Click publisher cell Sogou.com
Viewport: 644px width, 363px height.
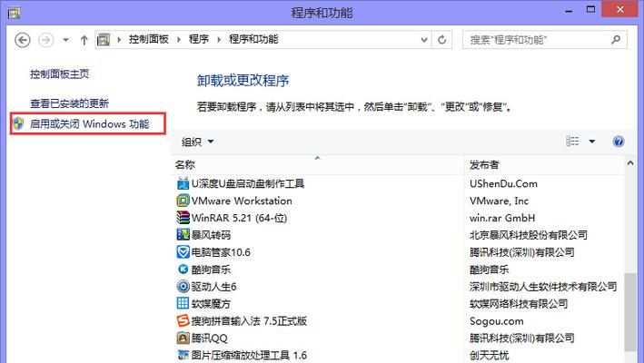coord(497,320)
